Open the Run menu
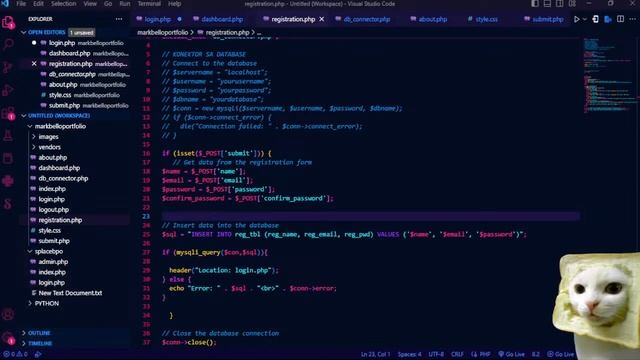Viewport: 640px width, 360px height. (124, 4)
